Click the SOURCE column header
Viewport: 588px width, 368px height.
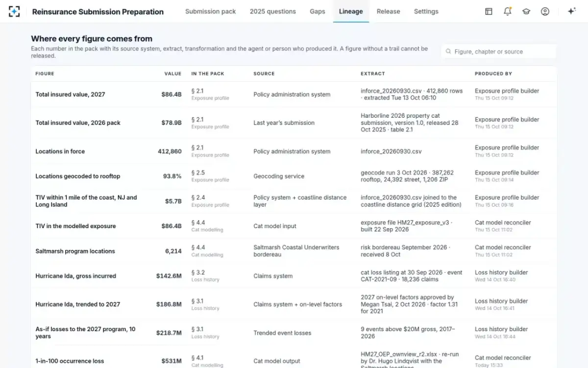[x=264, y=74]
